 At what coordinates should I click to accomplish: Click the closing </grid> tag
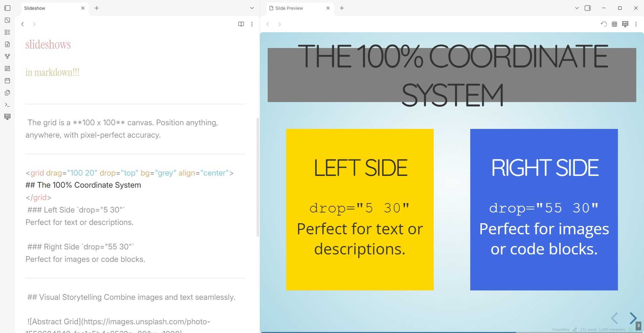coord(39,197)
